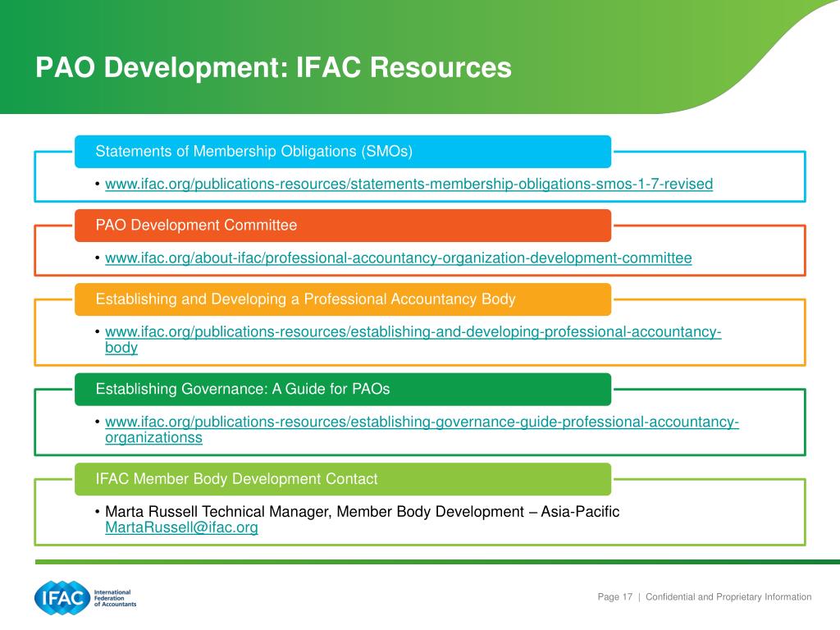This screenshot has width=840, height=630.
Task: Click the Page 17 footer text
Action: 615,597
